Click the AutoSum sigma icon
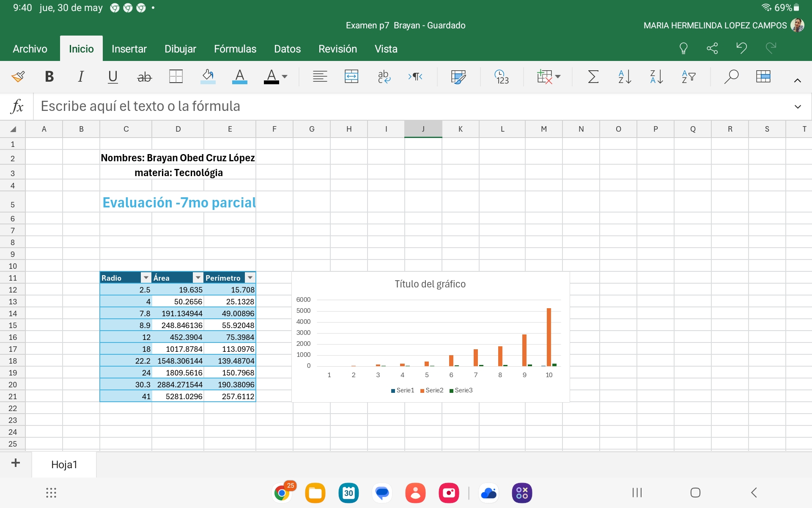The image size is (812, 508). click(593, 77)
